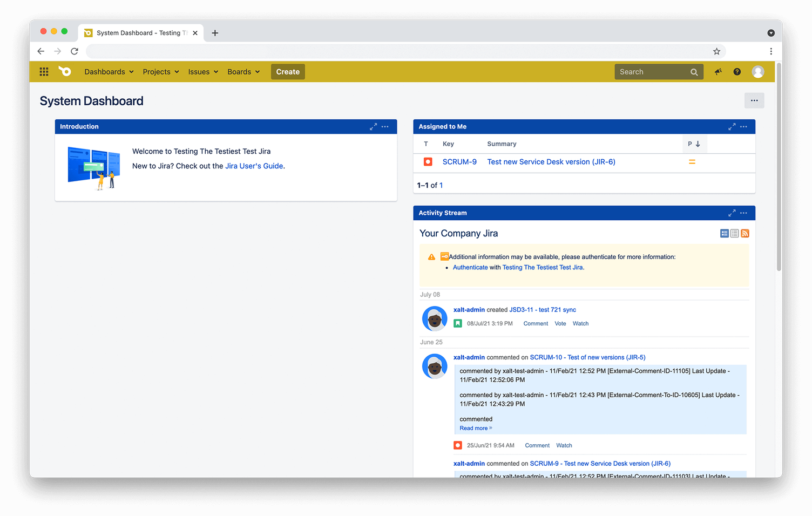The image size is (812, 516).
Task: Sort by Key column header
Action: click(448, 144)
